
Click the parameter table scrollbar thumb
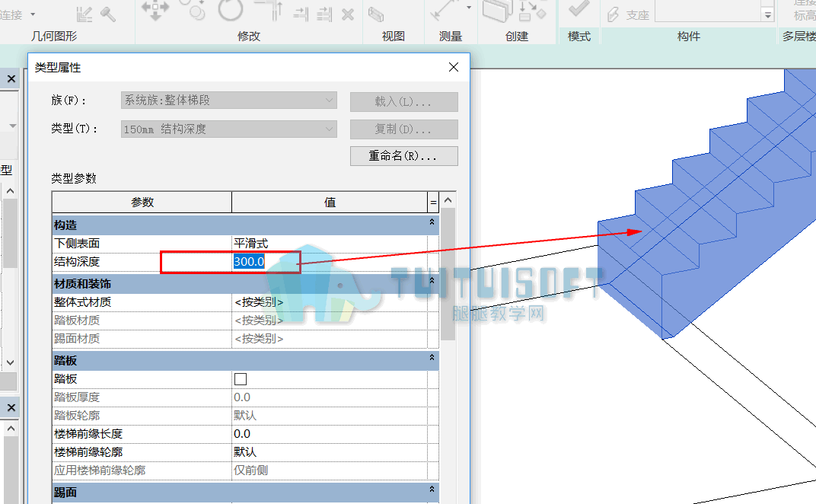(x=448, y=274)
